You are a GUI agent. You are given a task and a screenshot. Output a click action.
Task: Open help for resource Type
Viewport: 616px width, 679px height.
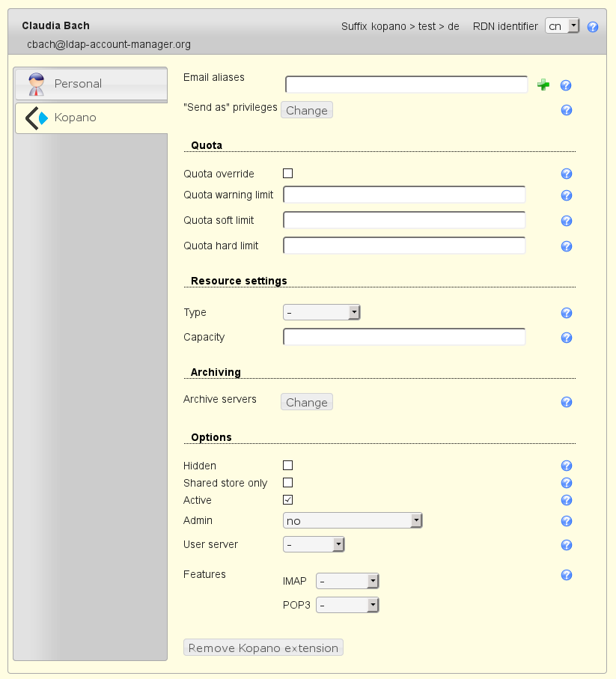click(x=566, y=313)
